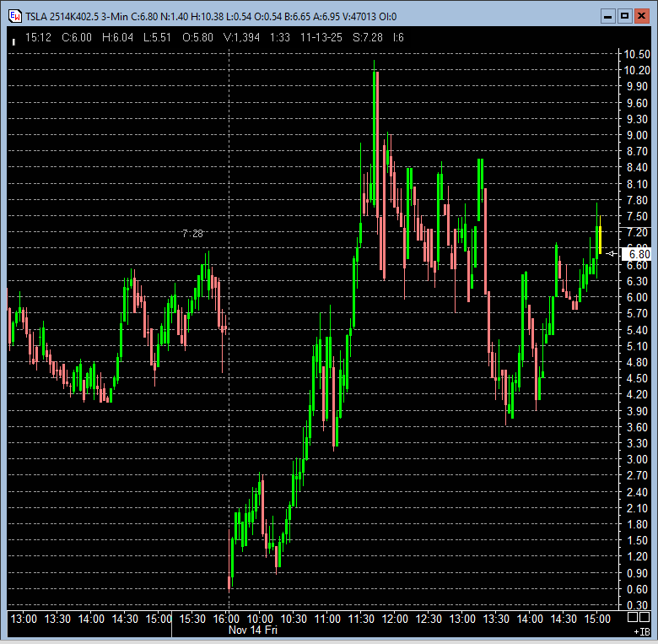The height and width of the screenshot is (644, 658).
Task: Close the TSLA chart window
Action: tap(641, 16)
